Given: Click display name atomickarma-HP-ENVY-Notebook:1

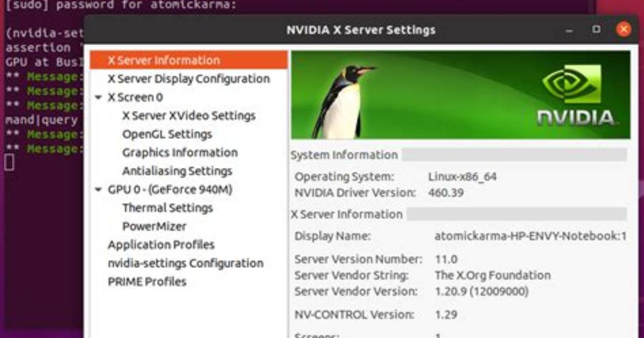Looking at the screenshot, I should [x=530, y=236].
